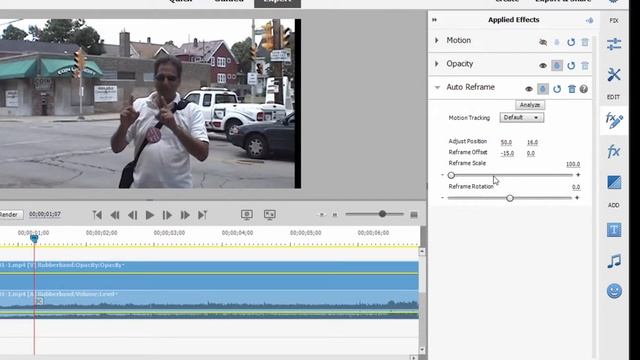Click the Reframe Scale slider handle

pos(451,175)
